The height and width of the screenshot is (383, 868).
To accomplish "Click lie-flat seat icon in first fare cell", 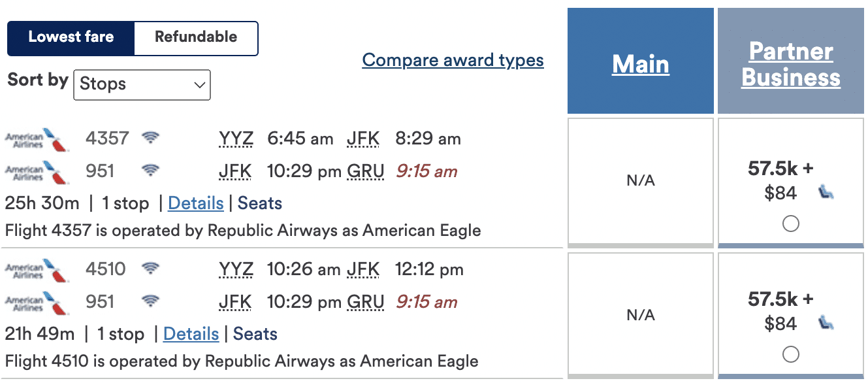I will [x=826, y=193].
